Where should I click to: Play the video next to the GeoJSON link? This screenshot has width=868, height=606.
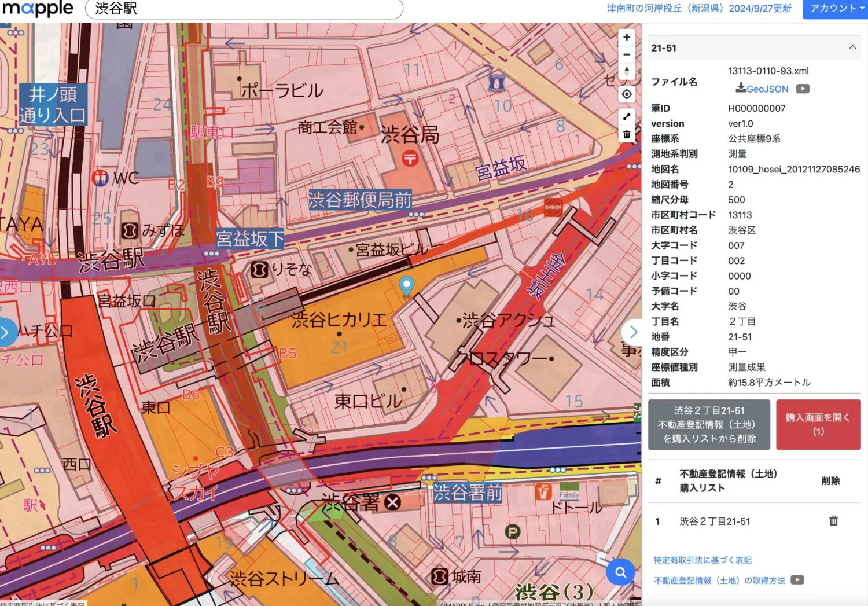802,89
